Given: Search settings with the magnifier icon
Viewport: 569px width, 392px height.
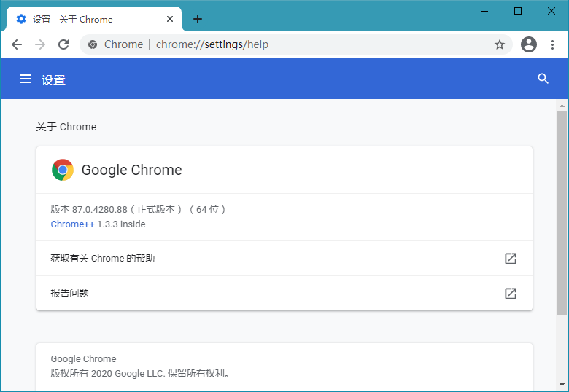Looking at the screenshot, I should (543, 79).
